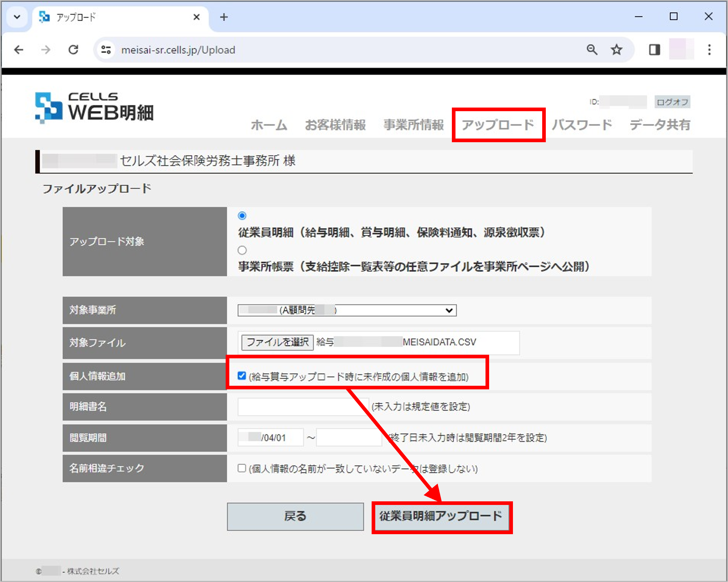Click the 従業員明細アップロード button
The image size is (728, 582).
pos(441,517)
